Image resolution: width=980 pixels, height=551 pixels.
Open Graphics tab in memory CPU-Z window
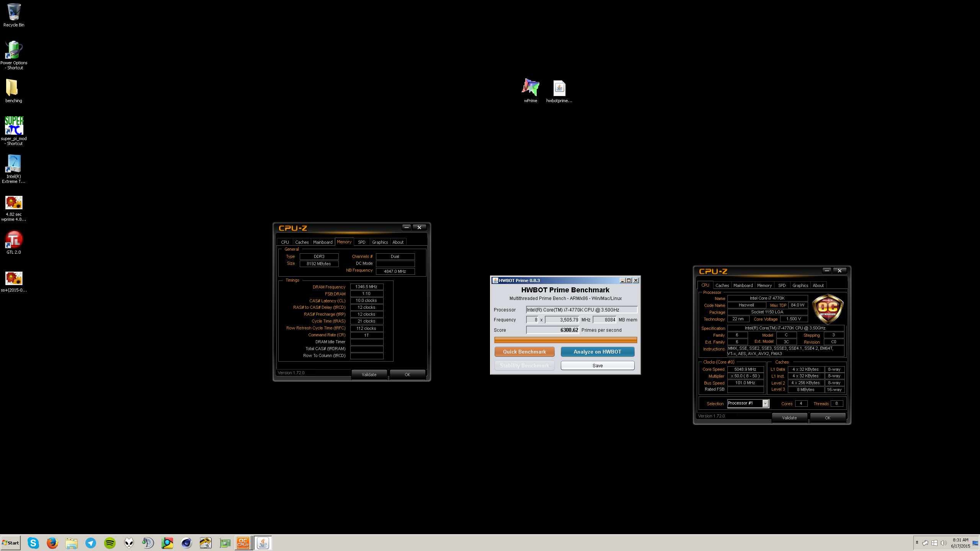coord(380,242)
